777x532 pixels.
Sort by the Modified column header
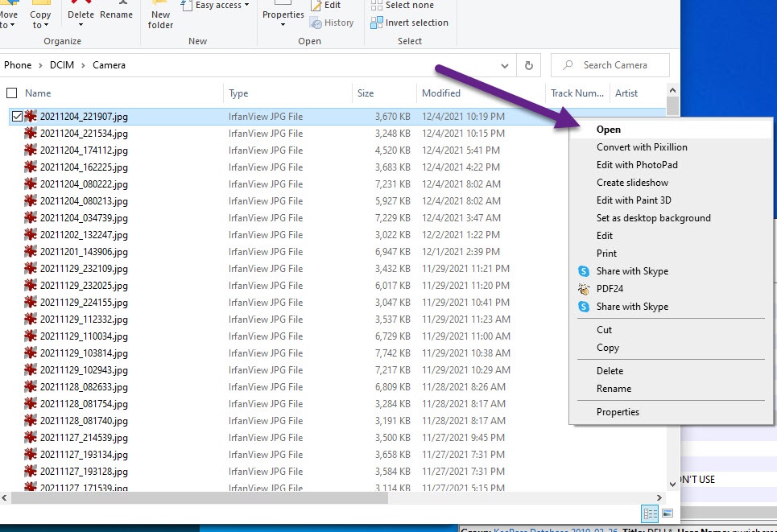tap(441, 93)
